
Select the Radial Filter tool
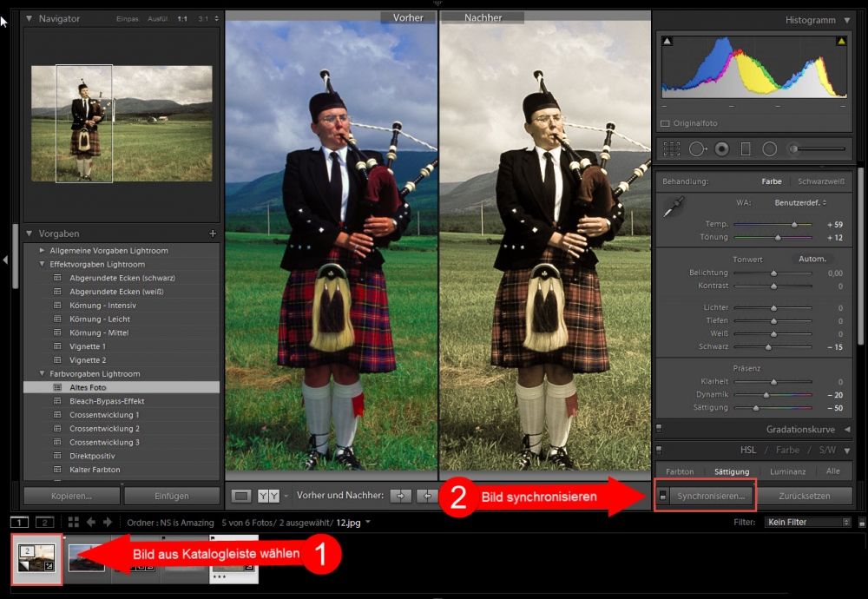coord(769,148)
